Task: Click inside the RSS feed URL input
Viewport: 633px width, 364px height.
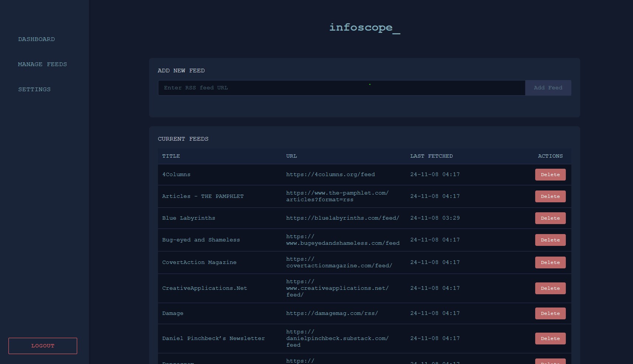Action: coord(341,88)
